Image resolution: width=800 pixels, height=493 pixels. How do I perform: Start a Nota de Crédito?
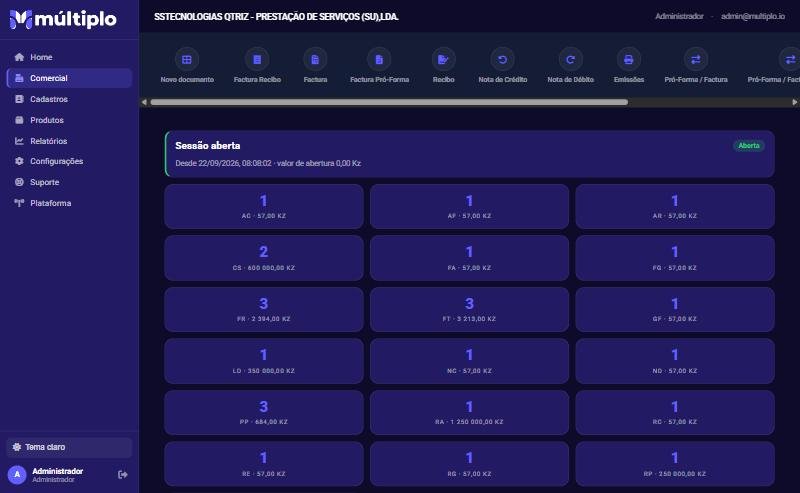pos(503,60)
